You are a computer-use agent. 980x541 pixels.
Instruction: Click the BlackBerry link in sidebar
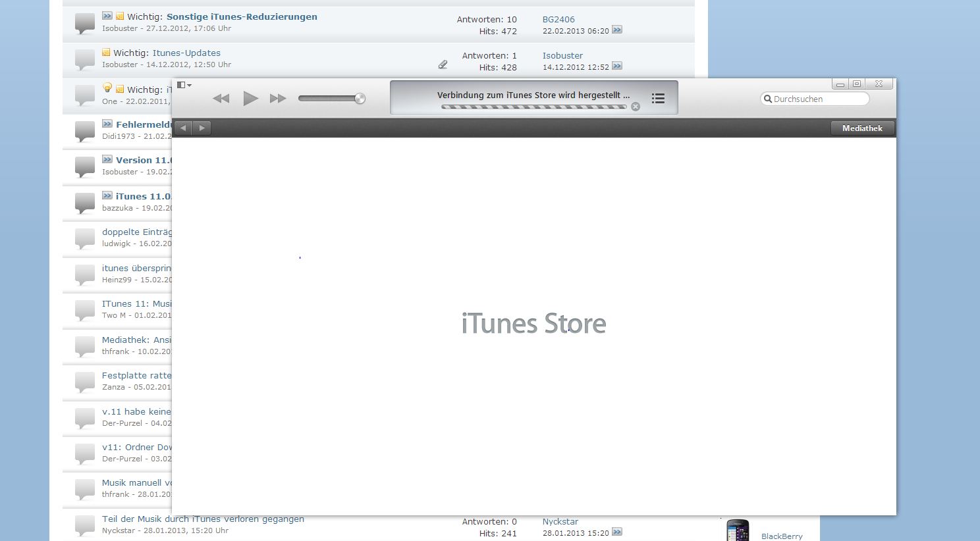coord(782,536)
